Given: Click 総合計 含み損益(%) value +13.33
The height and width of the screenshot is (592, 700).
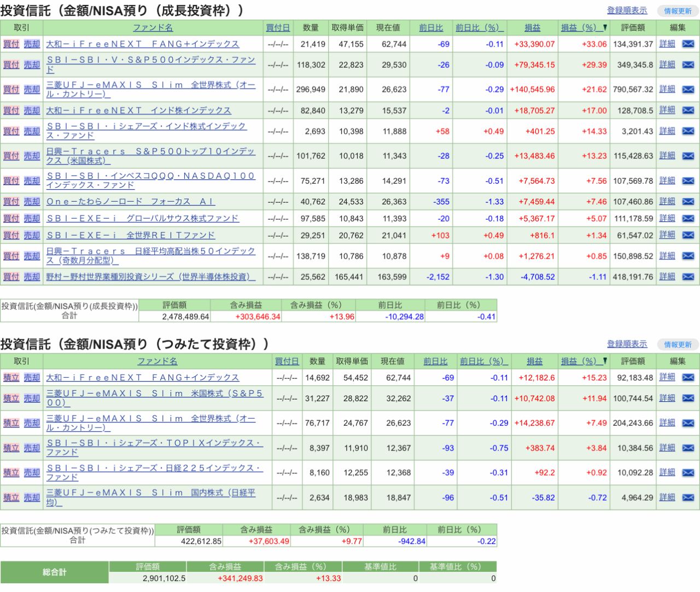Looking at the screenshot, I should tap(328, 578).
